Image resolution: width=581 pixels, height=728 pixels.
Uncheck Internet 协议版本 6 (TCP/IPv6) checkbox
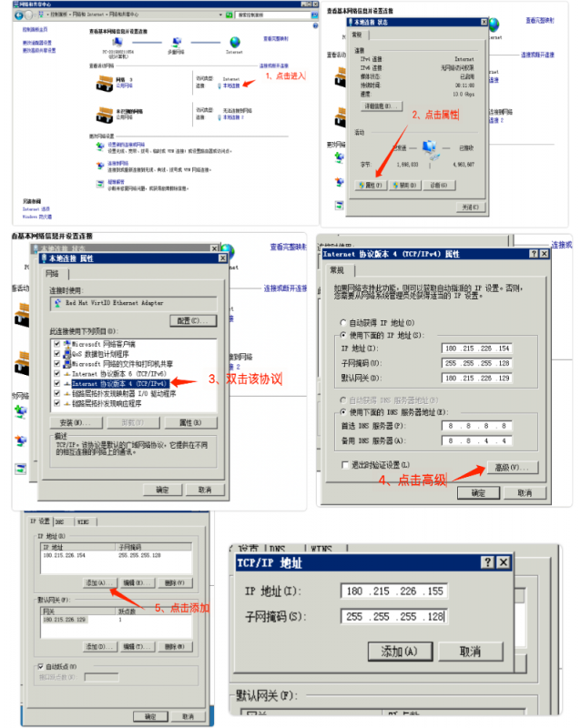pos(56,373)
